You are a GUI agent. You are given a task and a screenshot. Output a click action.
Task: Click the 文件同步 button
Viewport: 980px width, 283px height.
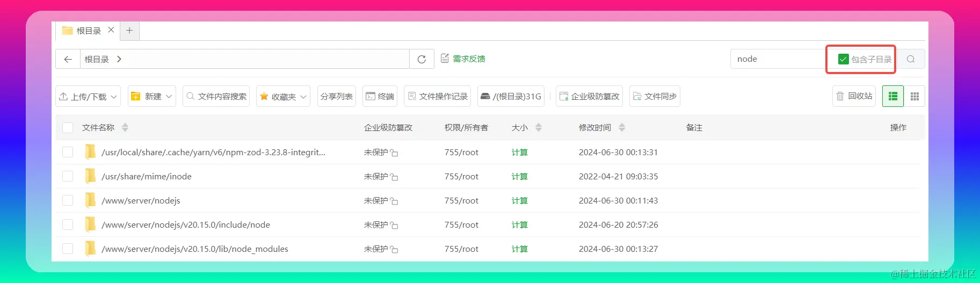coord(655,96)
